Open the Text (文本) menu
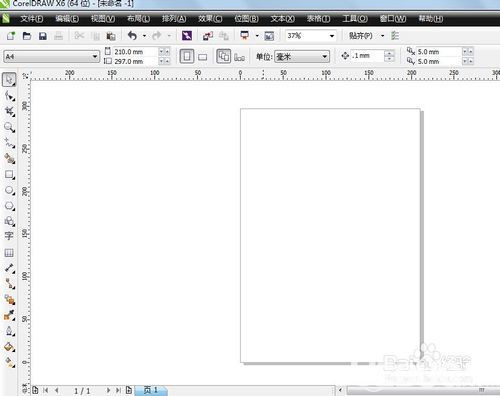500x396 pixels. [x=282, y=19]
